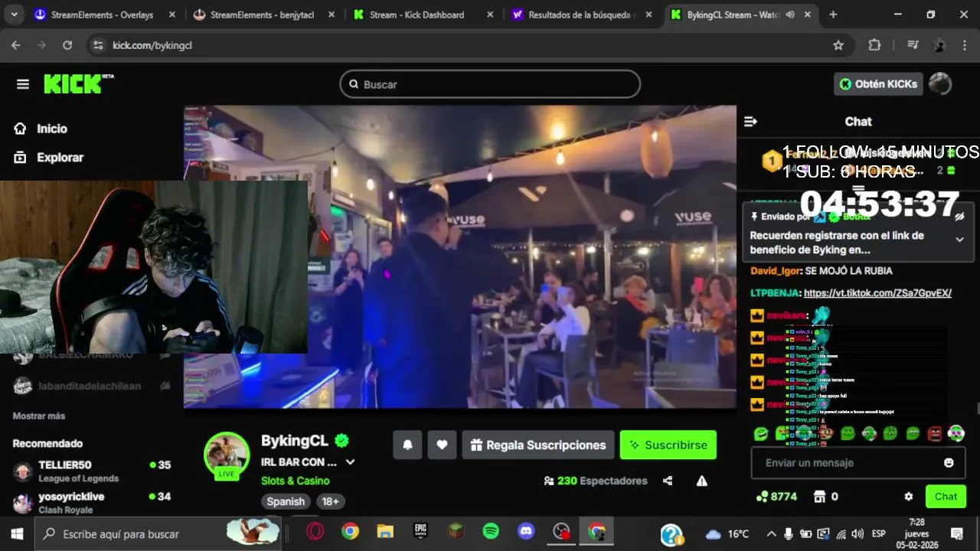
Task: Open Opera from the taskbar
Action: point(315,531)
